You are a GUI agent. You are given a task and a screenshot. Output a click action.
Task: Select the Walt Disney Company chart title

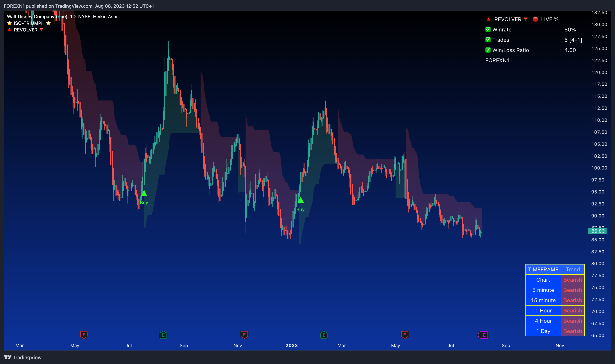click(x=62, y=16)
